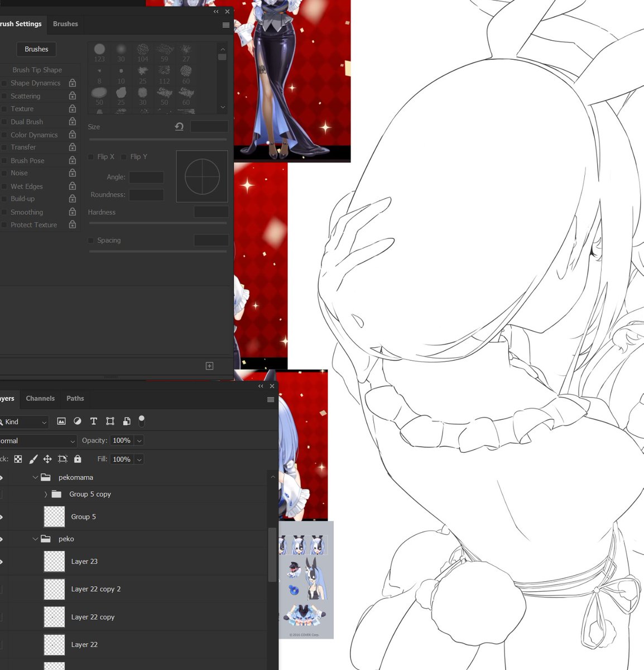Collapse the peko group folder
The width and height of the screenshot is (644, 670).
click(35, 539)
